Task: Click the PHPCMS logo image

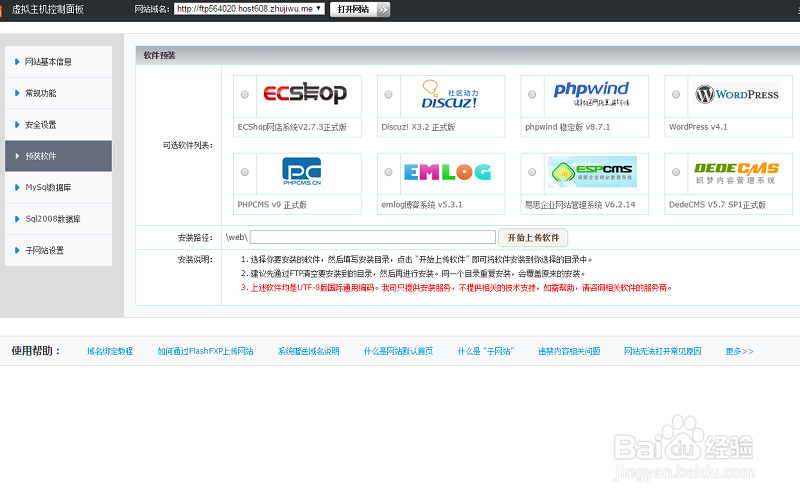Action: [302, 171]
